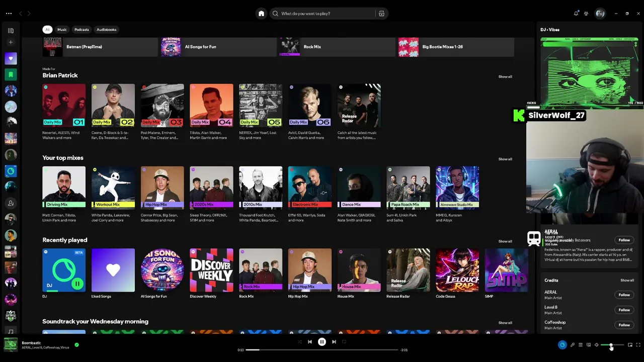Show all Credits in side panel

(627, 280)
